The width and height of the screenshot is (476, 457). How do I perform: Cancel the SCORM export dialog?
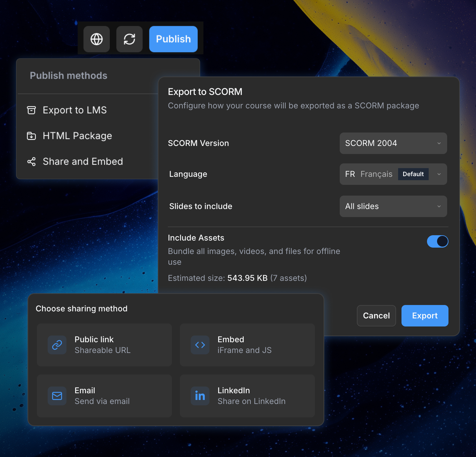[376, 316]
